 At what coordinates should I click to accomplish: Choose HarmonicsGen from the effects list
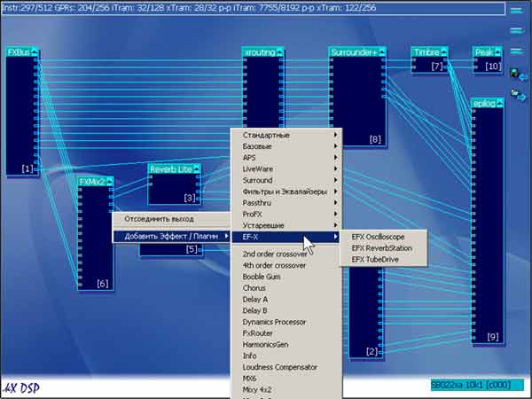click(x=286, y=344)
